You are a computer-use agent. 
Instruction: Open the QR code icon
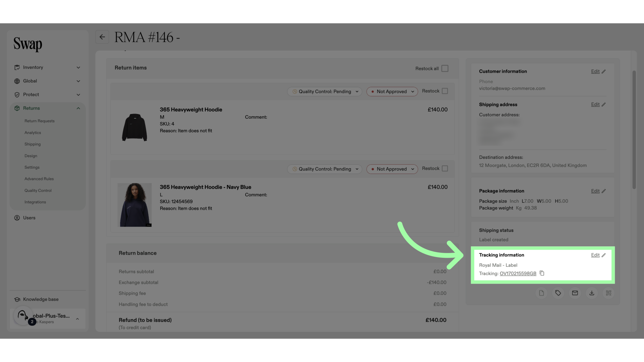coord(608,293)
